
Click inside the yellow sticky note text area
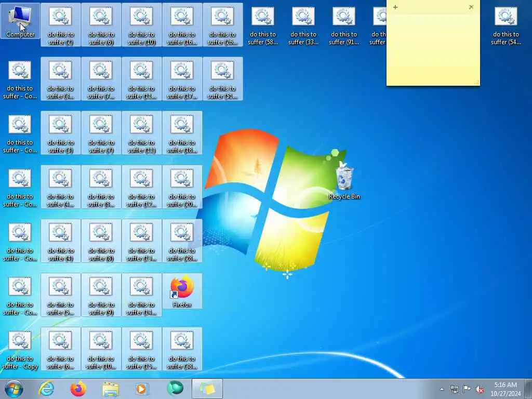point(433,49)
